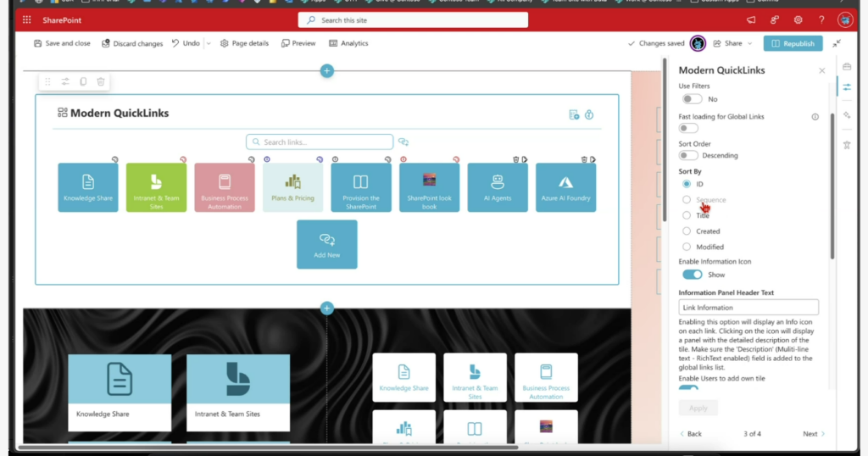This screenshot has width=868, height=456.
Task: Click the social network icon beside the gear
Action: (x=775, y=20)
